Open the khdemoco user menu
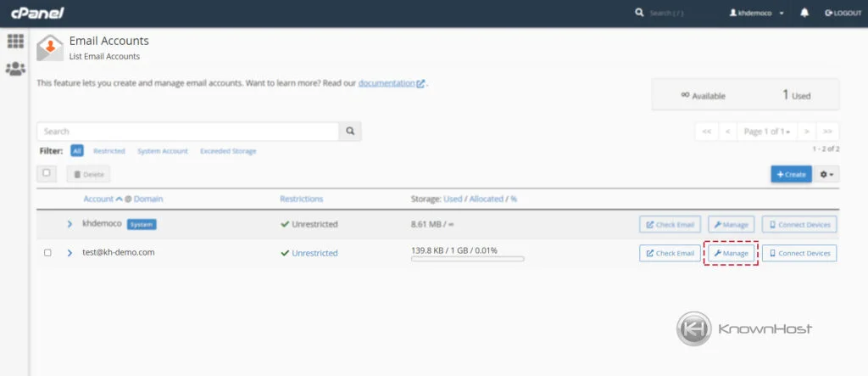Image resolution: width=868 pixels, height=376 pixels. 756,14
